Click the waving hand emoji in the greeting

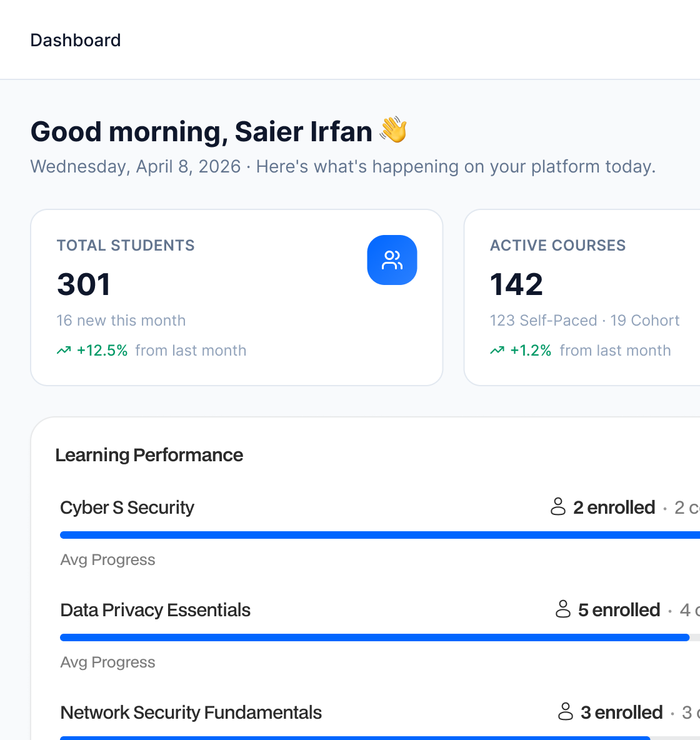394,131
